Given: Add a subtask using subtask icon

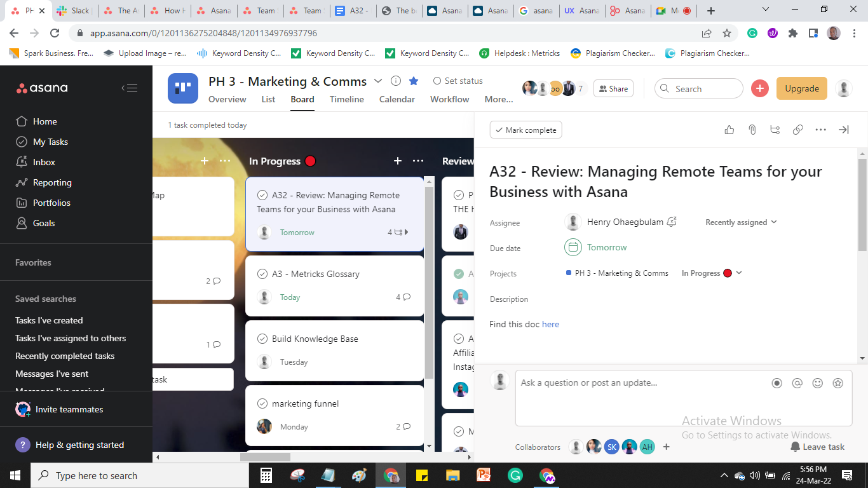Looking at the screenshot, I should pos(775,130).
